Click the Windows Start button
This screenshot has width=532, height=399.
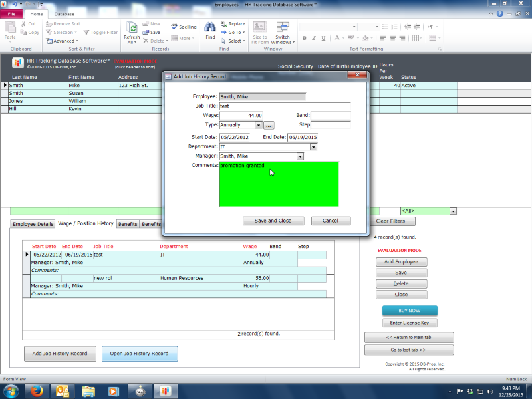coord(11,391)
